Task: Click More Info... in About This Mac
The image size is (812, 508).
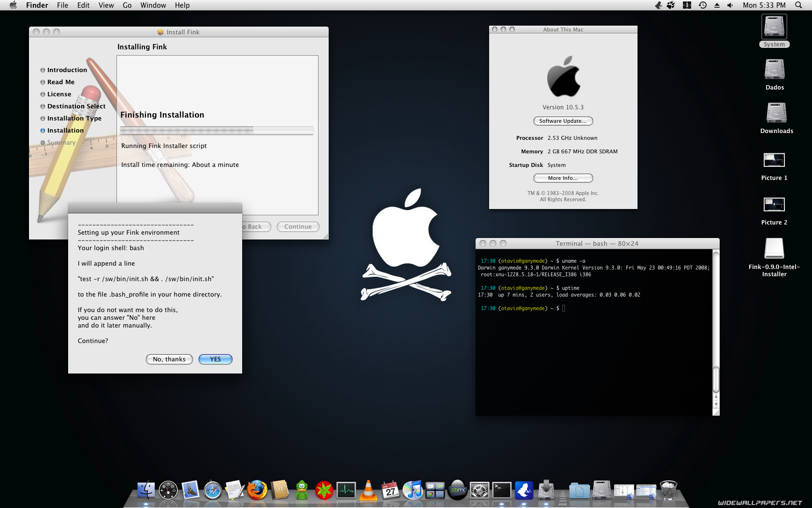Action: point(563,178)
